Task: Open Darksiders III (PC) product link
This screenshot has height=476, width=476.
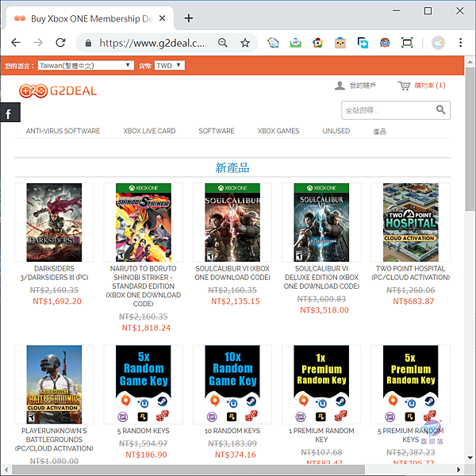Action: tap(54, 273)
